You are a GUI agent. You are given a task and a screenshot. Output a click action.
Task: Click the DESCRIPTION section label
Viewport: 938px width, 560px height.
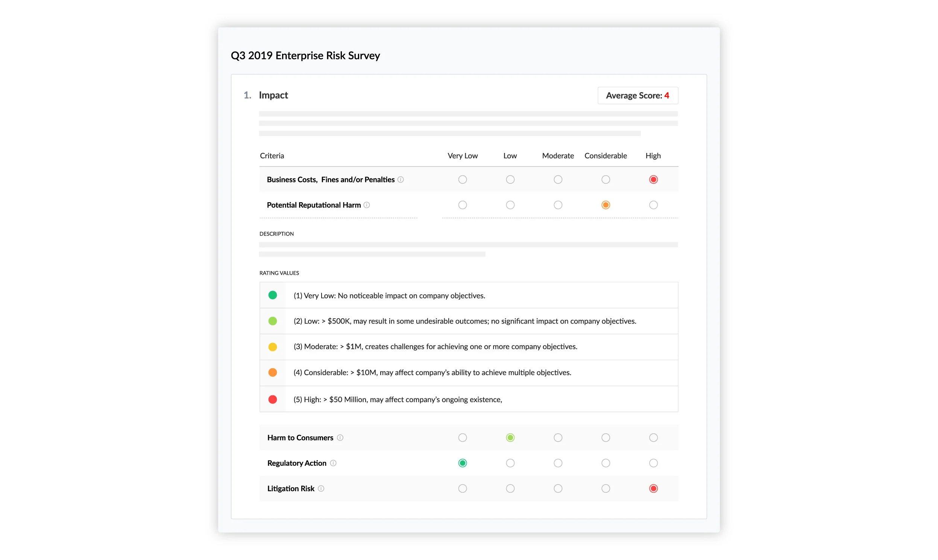point(276,234)
